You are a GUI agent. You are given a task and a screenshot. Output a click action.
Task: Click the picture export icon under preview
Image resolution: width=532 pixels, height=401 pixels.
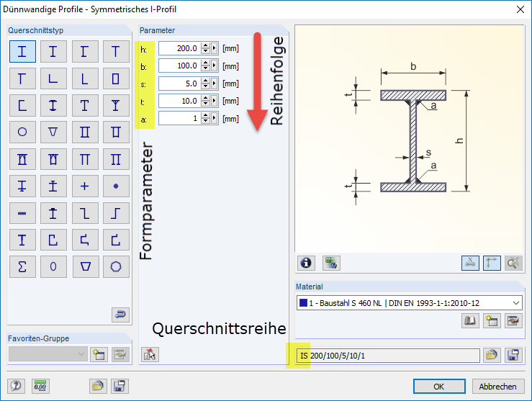[331, 263]
